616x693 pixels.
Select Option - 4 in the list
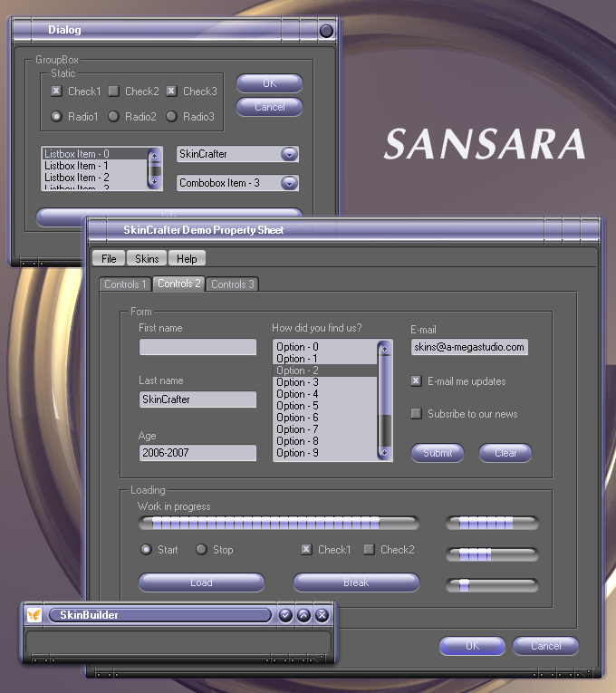tap(325, 394)
